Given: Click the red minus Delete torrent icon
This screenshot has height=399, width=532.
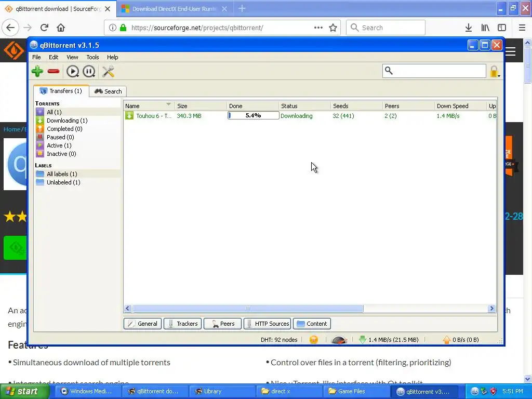Looking at the screenshot, I should pyautogui.click(x=54, y=71).
